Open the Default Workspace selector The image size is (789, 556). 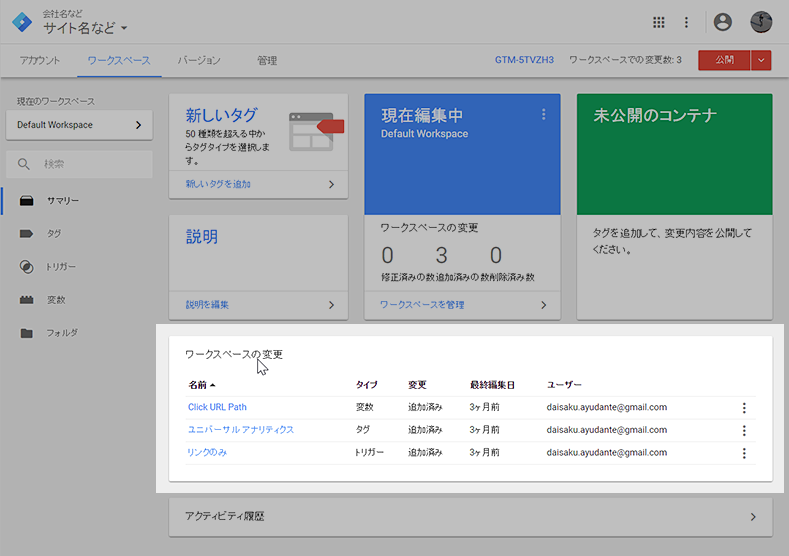tap(79, 125)
